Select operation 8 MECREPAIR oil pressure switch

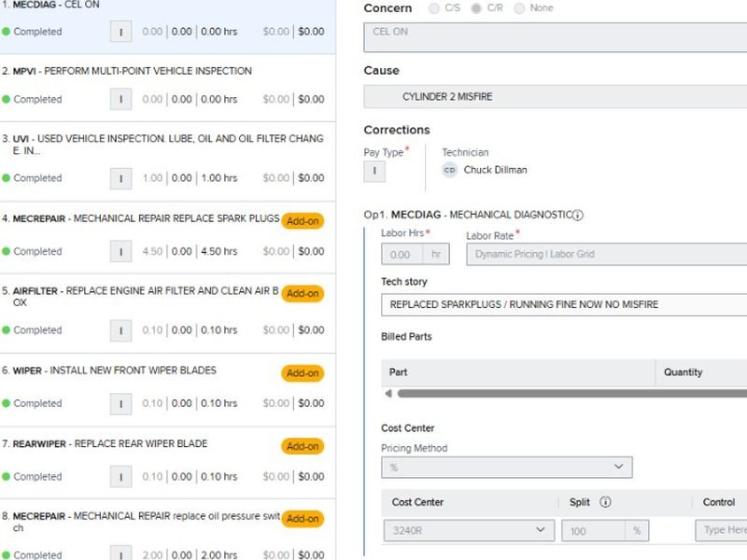(168, 530)
